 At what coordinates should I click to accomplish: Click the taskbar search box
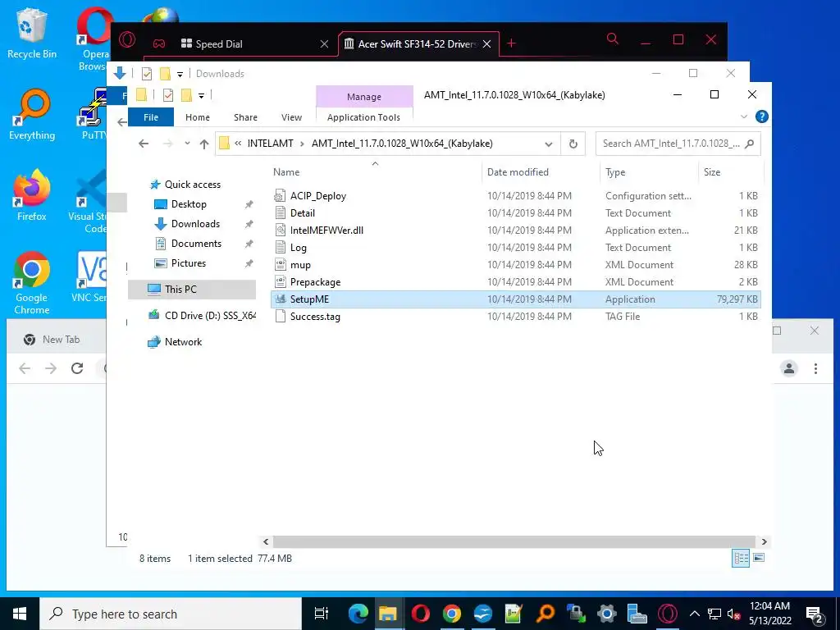tap(171, 614)
